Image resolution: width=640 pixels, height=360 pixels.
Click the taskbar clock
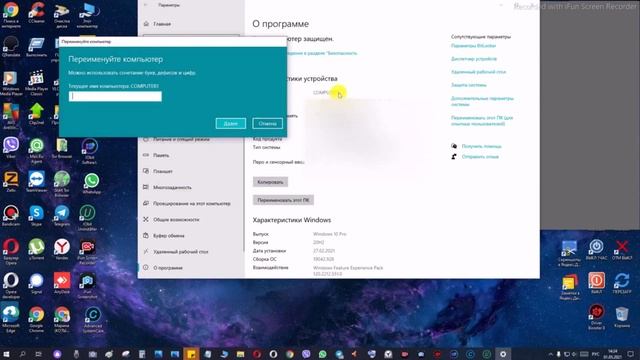[613, 354]
